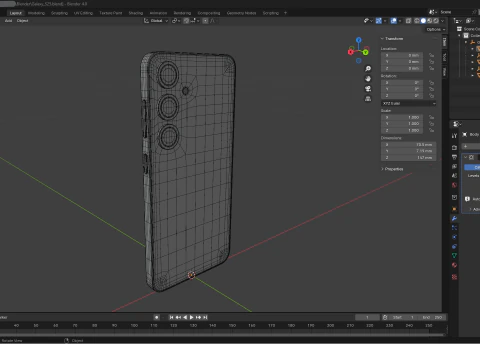Click the zoom view magnifier icon
Image resolution: width=480 pixels, height=360 pixels.
[x=368, y=69]
